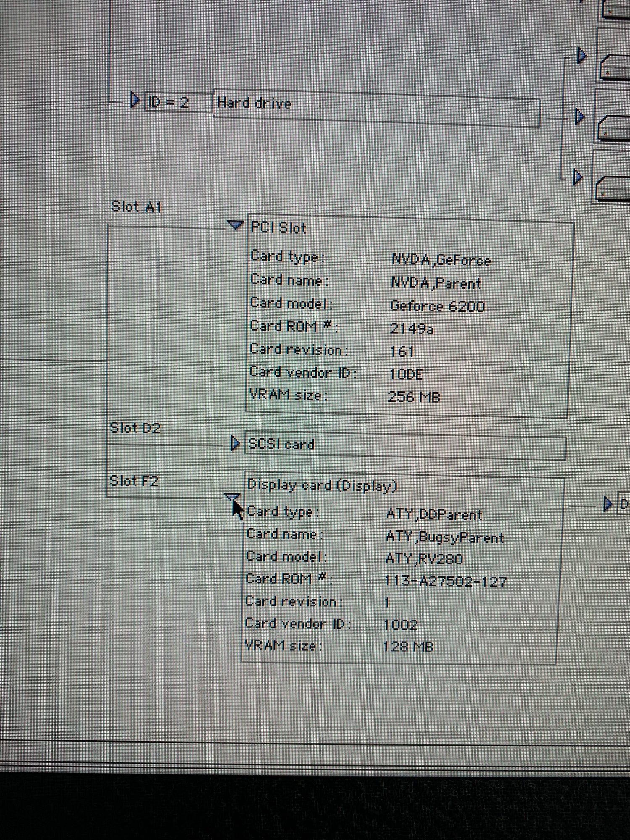
Task: Select the ATY,RV280 card model value
Action: click(x=424, y=559)
